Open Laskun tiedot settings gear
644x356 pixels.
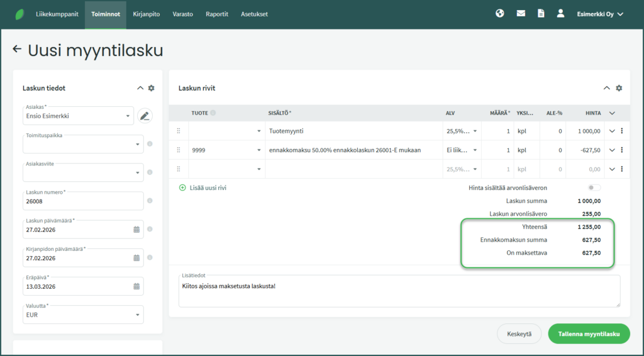(x=151, y=88)
